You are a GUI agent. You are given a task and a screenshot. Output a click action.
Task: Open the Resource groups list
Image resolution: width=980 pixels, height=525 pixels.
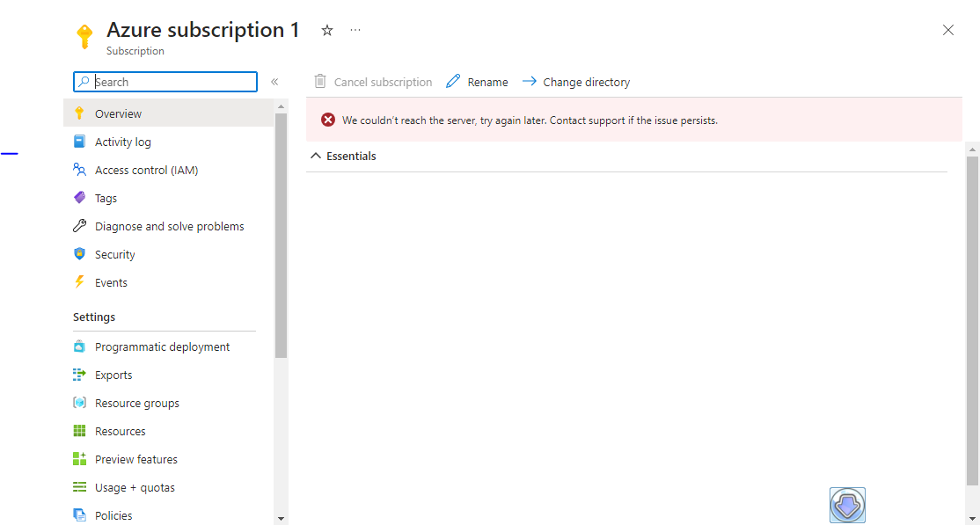point(136,402)
